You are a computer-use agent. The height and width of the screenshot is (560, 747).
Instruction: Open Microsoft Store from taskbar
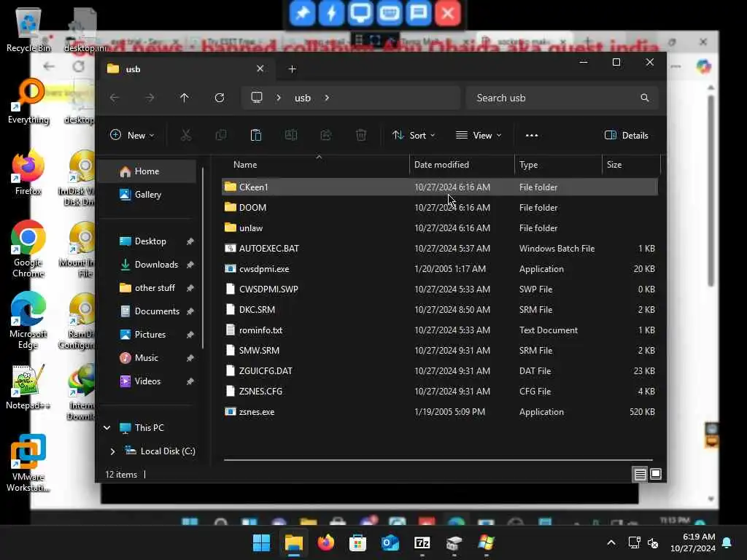coord(357,542)
